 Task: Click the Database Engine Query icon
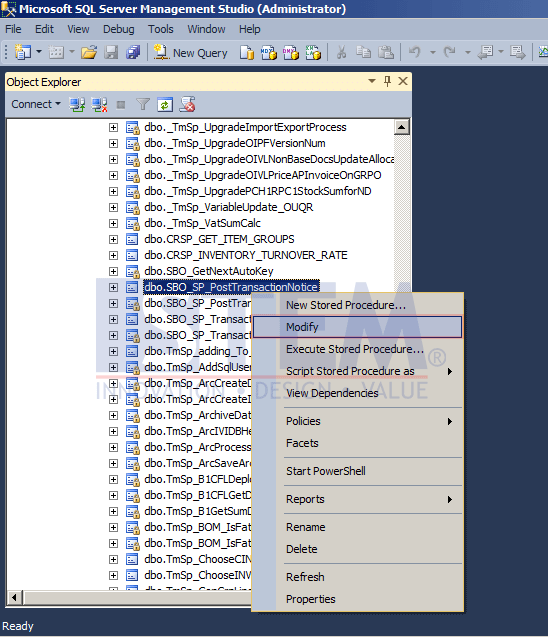tap(247, 53)
